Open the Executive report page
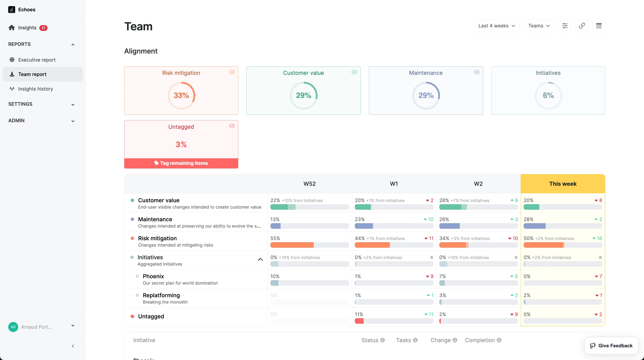Screen dimensions: 644x360 tap(43, 60)
